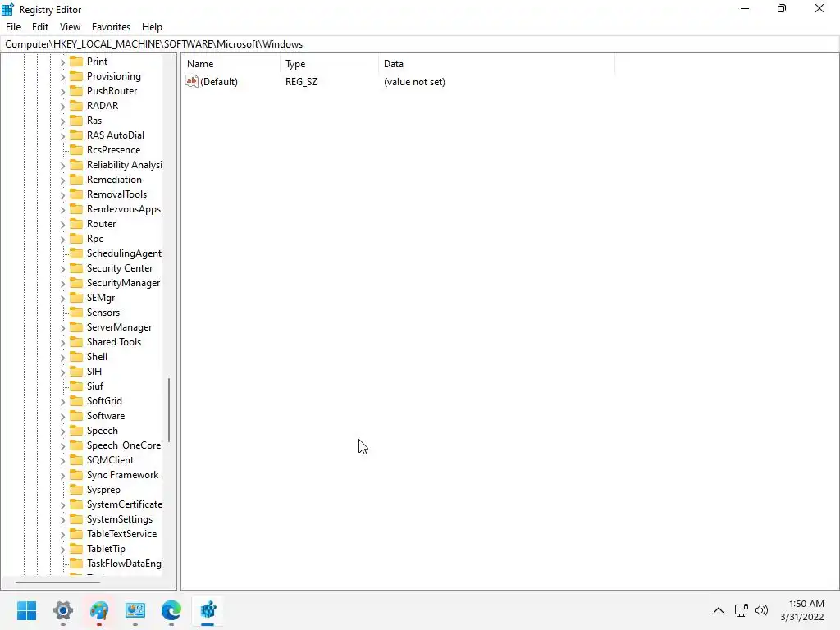Screen dimensions: 840x630
Task: Select the SchedulingAgent folder icon
Action: (76, 253)
